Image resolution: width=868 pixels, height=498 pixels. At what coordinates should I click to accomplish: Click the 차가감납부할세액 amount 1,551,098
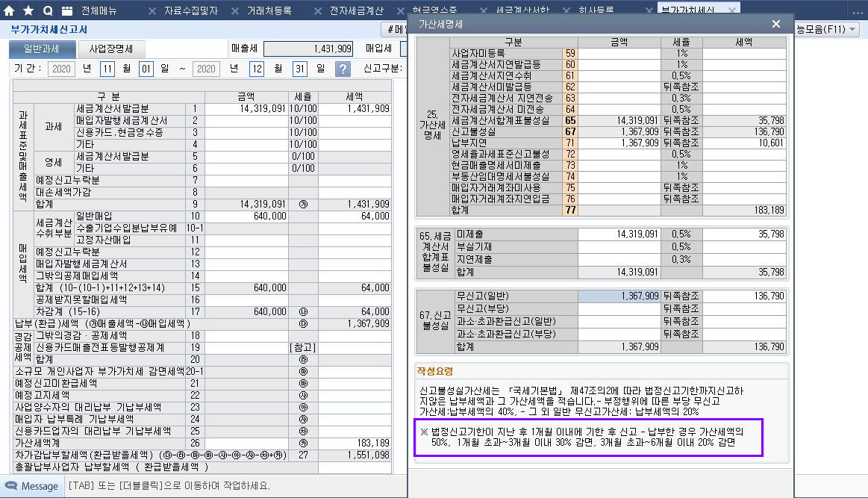355,455
